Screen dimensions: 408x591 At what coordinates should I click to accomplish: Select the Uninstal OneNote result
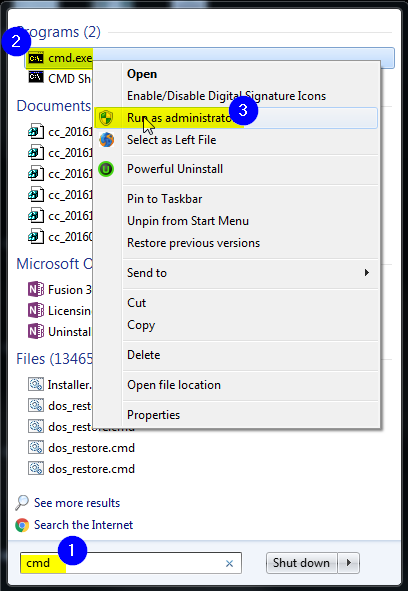70,332
